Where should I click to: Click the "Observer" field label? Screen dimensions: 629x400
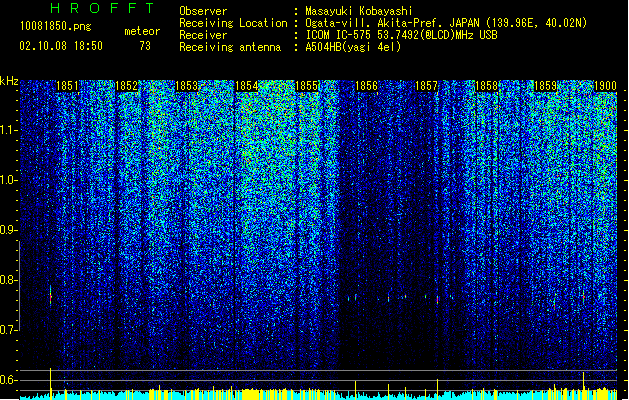203,11
